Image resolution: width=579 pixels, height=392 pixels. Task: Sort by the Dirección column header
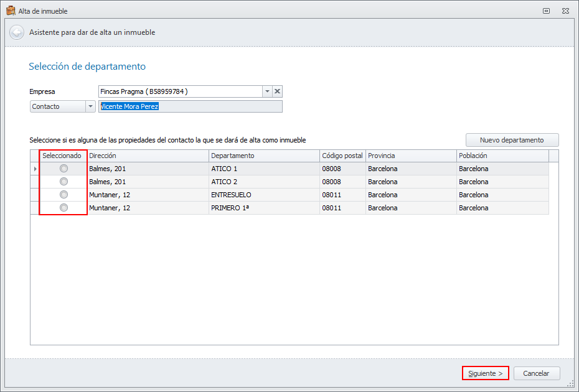pos(148,156)
